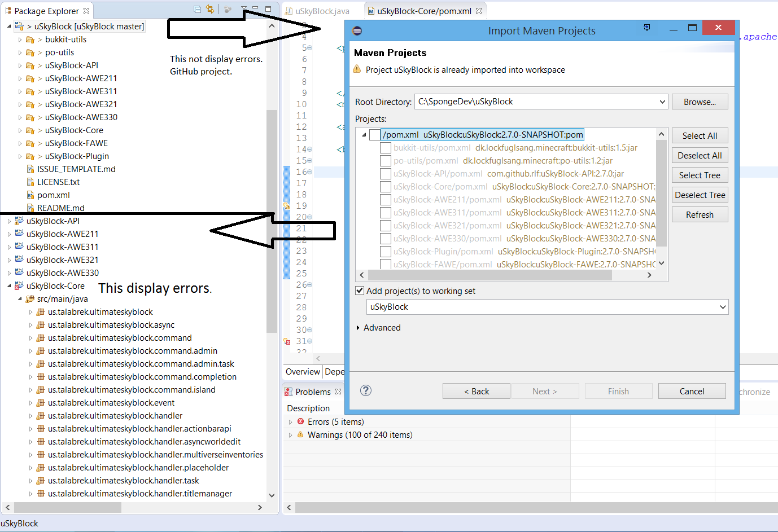Click Select All button

[x=700, y=135]
